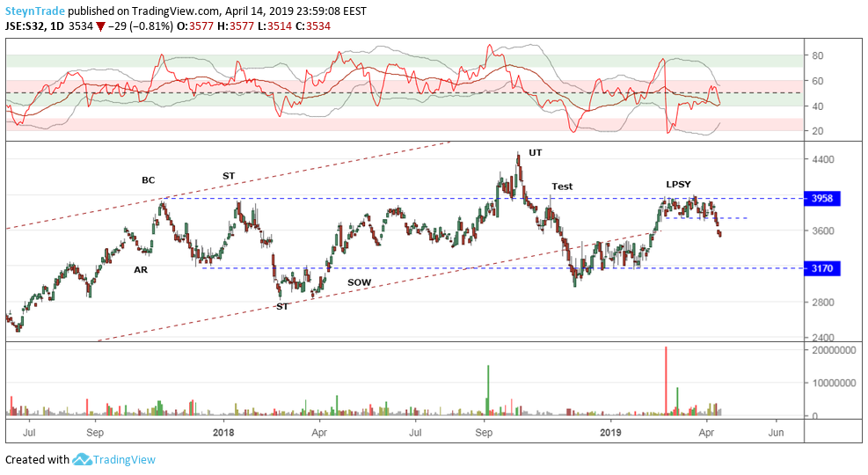Image resolution: width=868 pixels, height=475 pixels.
Task: Click the red down-triangle change indicator
Action: 100,26
